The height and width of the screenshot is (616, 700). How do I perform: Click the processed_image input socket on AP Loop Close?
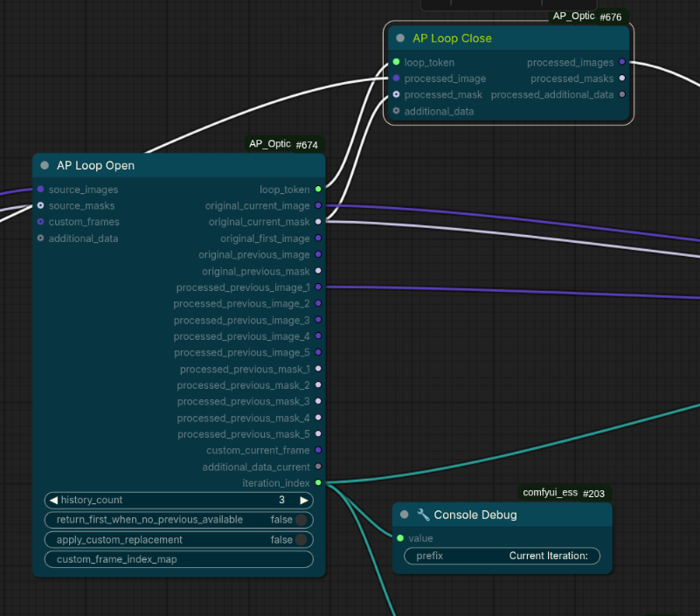(397, 78)
